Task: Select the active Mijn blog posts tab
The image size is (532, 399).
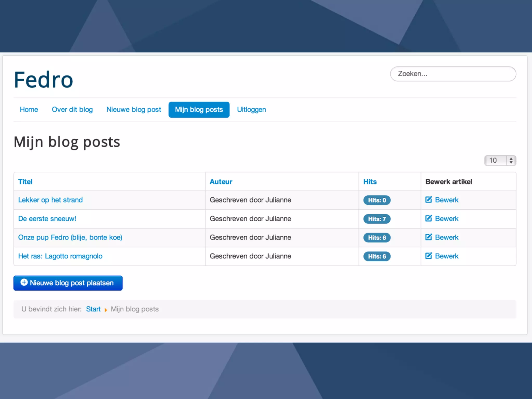Action: coord(199,109)
